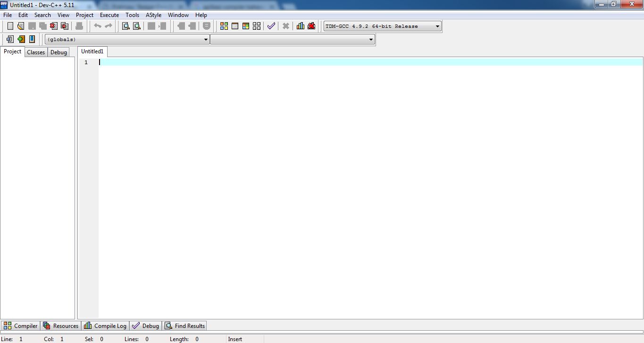Click the "Length: 0" status bar entry
The height and width of the screenshot is (343, 644).
[x=184, y=339]
